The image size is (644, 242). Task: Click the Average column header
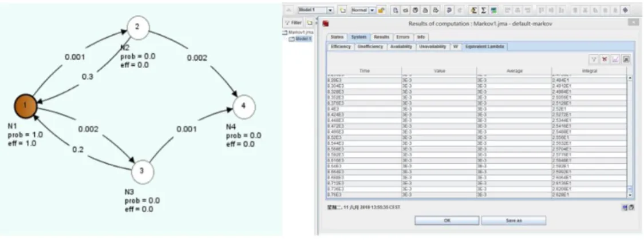(x=514, y=71)
